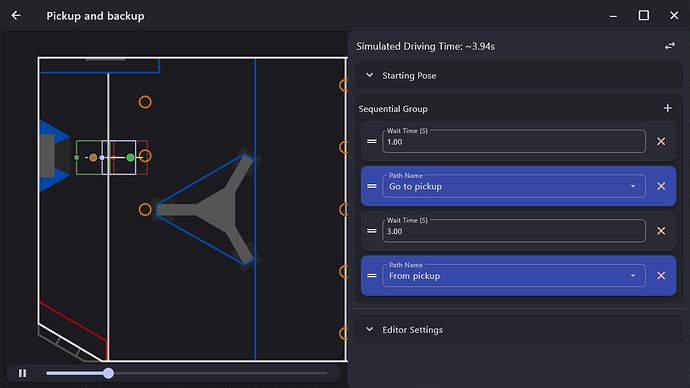Click the back arrow icon
Screen dimensions: 690x388
[16, 16]
